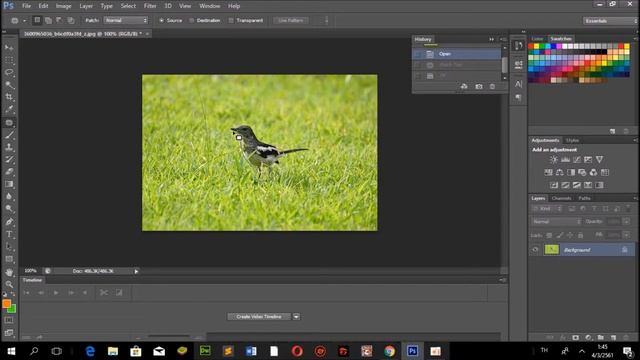Select the Rectangular Marquee tool
640x360 pixels.
(x=9, y=60)
